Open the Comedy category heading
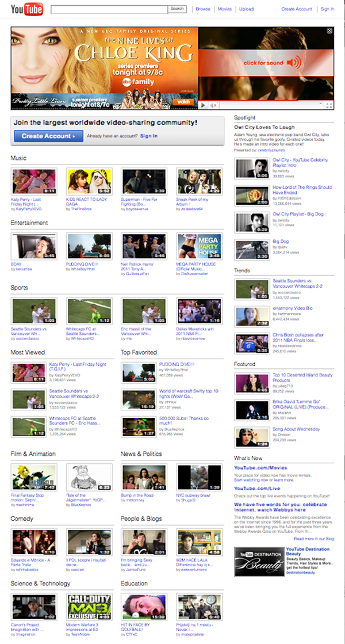345x644 pixels. pos(22,519)
